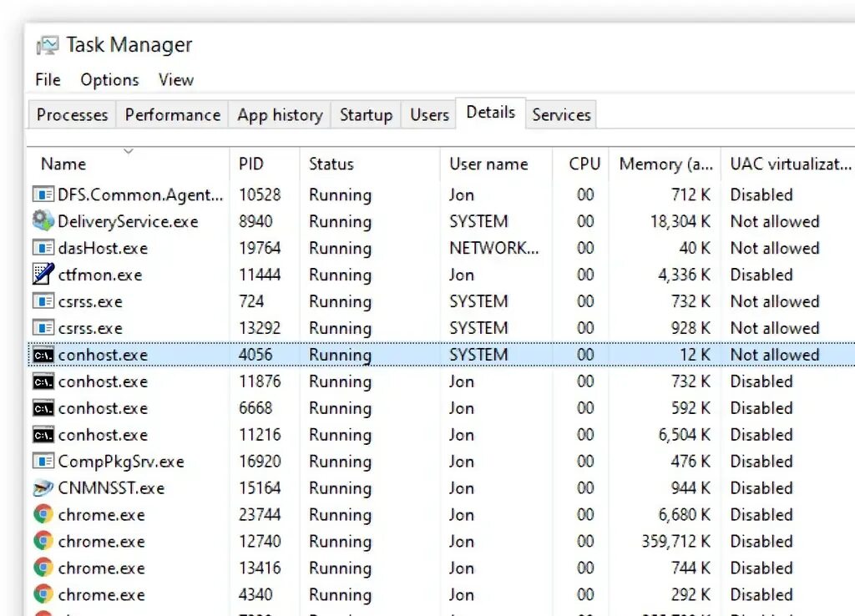Click Chrome icon for PID 23744
The height and width of the screenshot is (616, 855).
pos(43,514)
